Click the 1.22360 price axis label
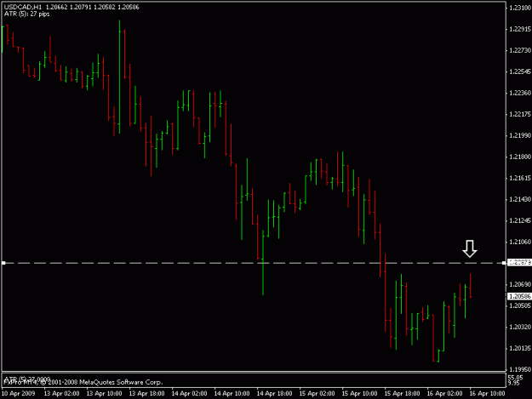Image resolution: width=532 pixels, height=399 pixels. 520,93
